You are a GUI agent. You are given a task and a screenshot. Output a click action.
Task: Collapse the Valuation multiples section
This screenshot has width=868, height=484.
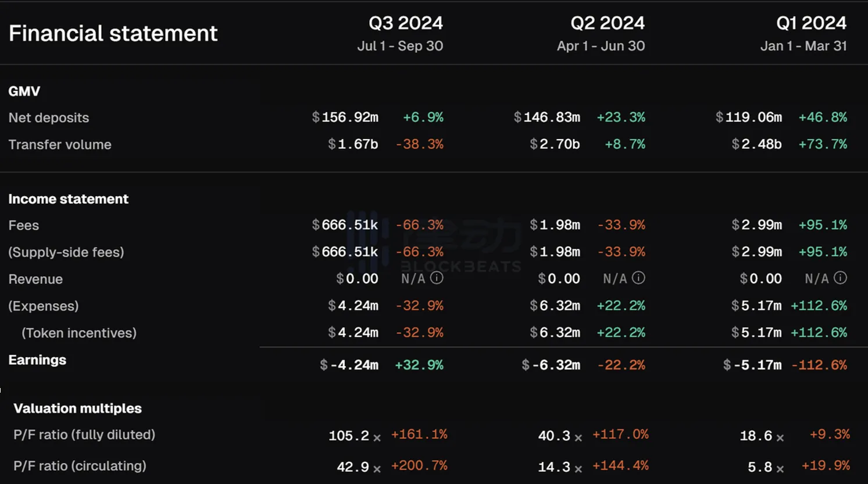(77, 408)
